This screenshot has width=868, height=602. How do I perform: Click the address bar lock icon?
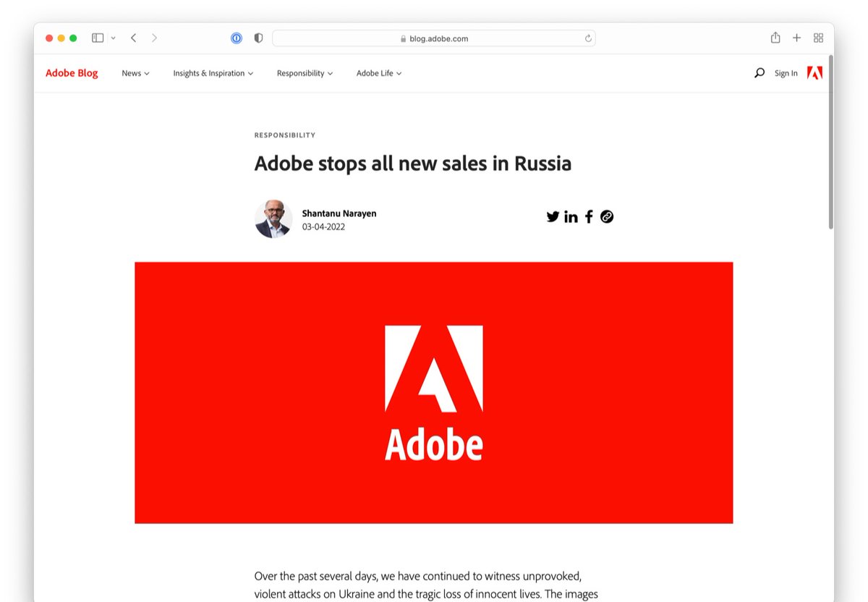point(403,39)
